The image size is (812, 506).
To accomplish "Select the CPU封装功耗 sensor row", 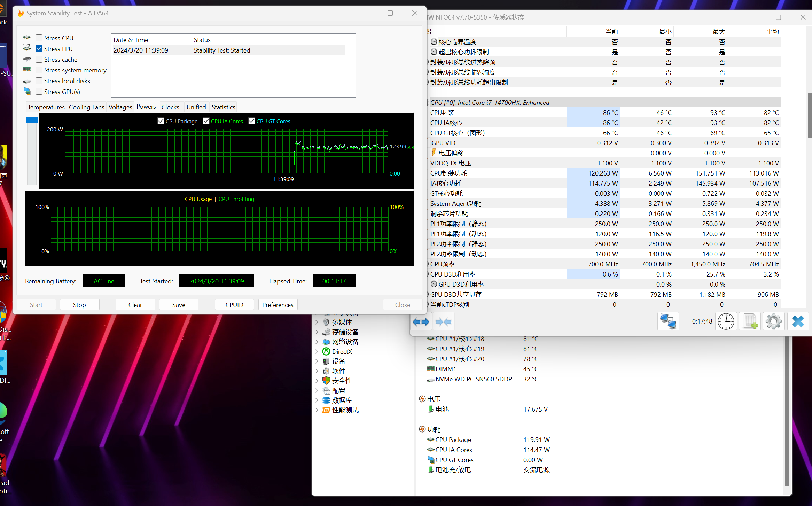I will click(604, 173).
